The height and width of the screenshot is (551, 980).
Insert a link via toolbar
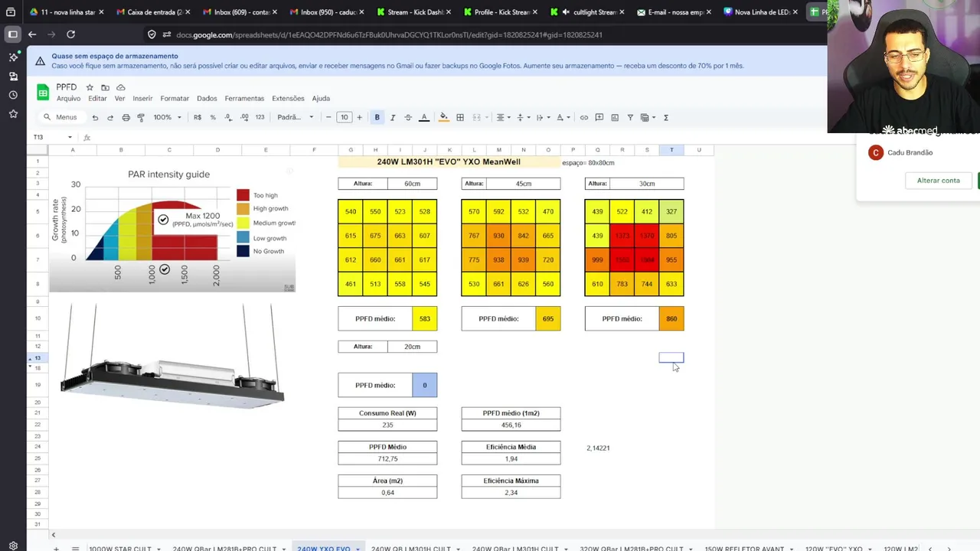(584, 117)
